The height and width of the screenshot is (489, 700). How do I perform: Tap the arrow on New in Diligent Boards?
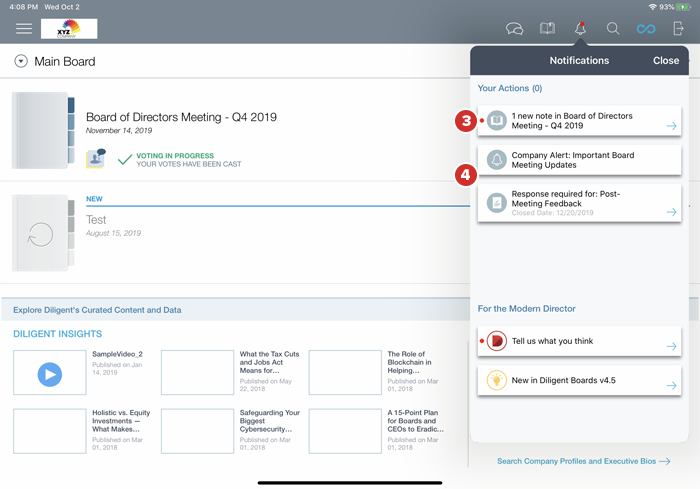pos(671,385)
